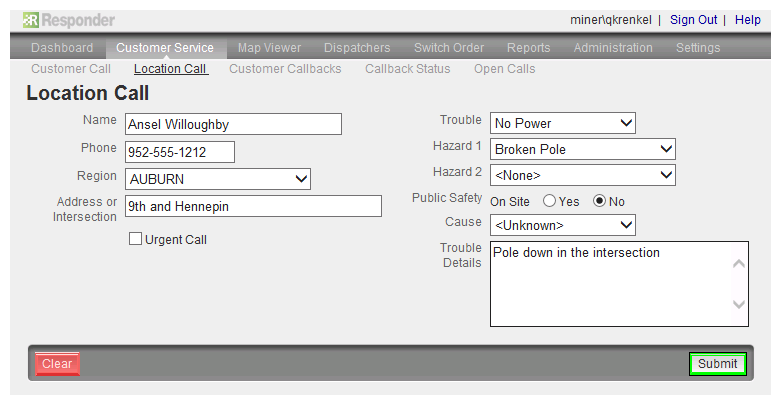
Task: Expand the Hazard 2 dropdown
Action: [x=583, y=175]
